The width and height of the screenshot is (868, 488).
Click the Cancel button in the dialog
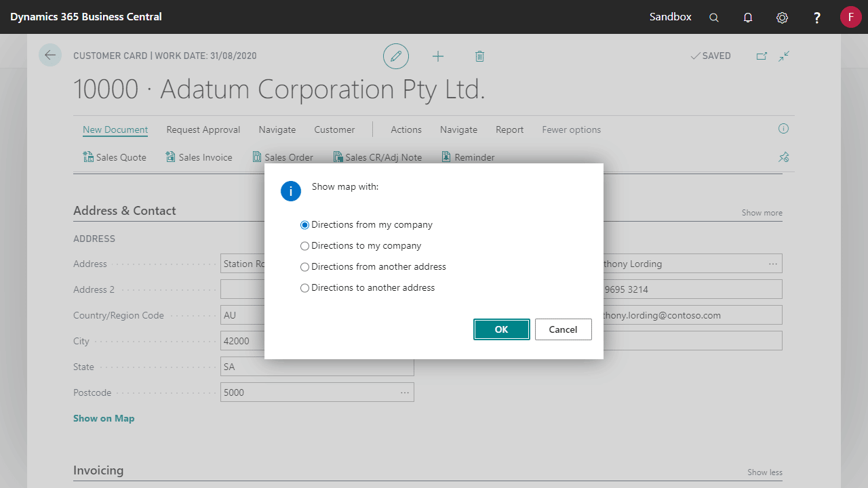pos(563,329)
